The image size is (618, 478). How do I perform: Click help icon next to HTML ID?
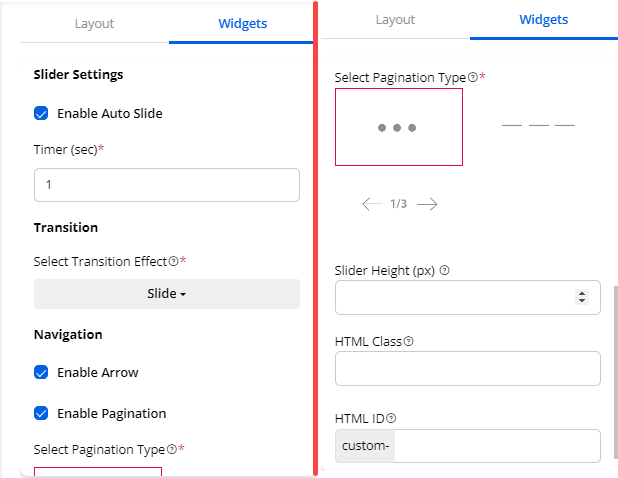click(391, 419)
